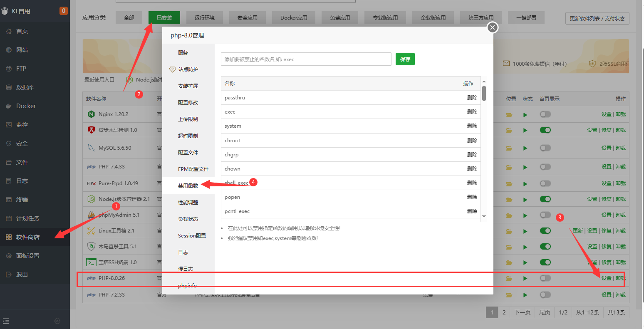This screenshot has width=644, height=329.
Task: Focus the disabled function name input field
Action: [x=306, y=59]
